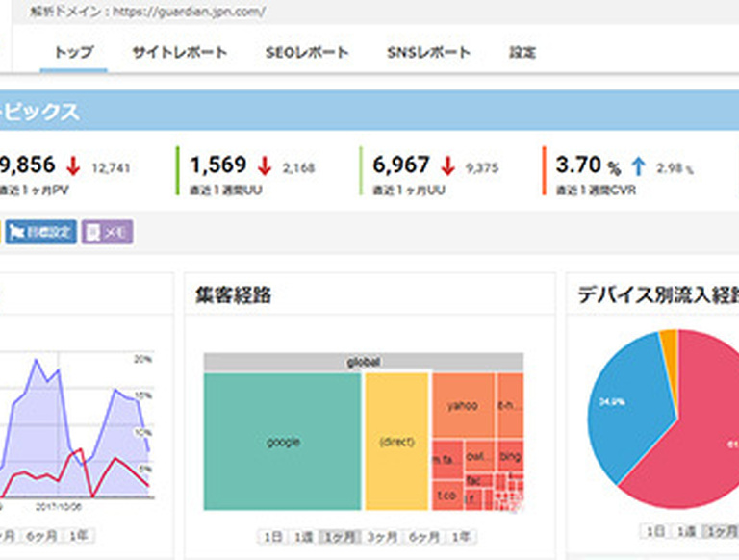
Task: Open the トップ tab
Action: 67,53
